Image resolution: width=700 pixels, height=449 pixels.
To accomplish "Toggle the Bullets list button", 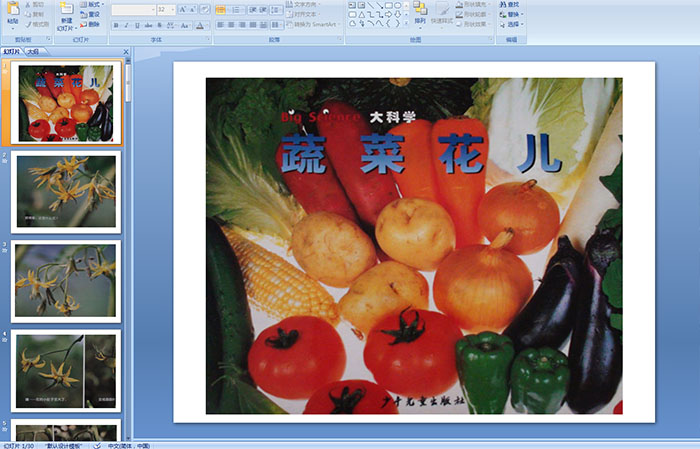I will [x=221, y=10].
